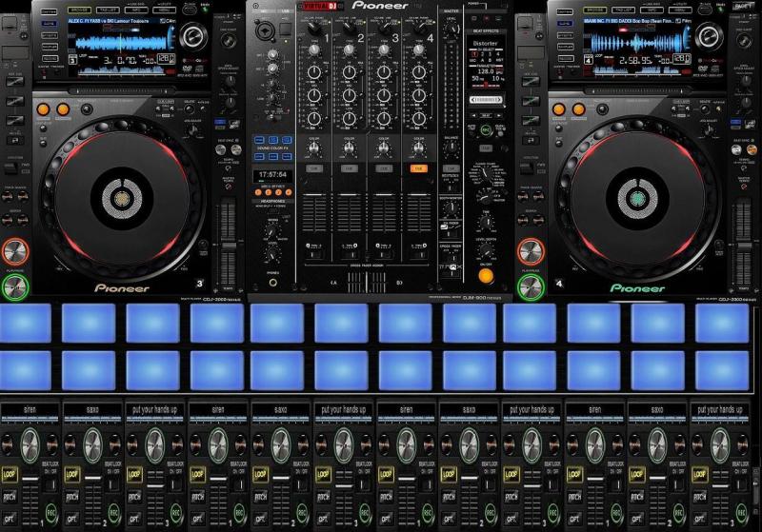
Task: Toggle the orange Beat Effects ON/OFF button
Action: point(486,276)
